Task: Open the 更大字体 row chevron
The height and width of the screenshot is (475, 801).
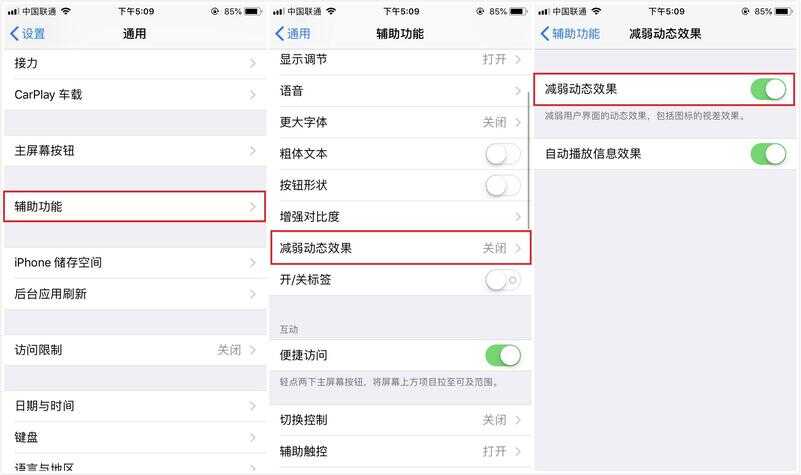Action: point(517,123)
